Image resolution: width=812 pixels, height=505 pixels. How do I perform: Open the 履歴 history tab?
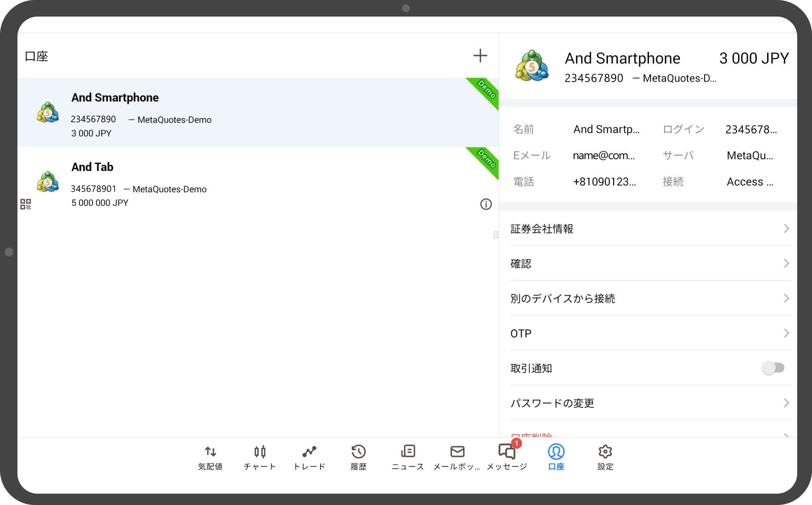pos(358,457)
